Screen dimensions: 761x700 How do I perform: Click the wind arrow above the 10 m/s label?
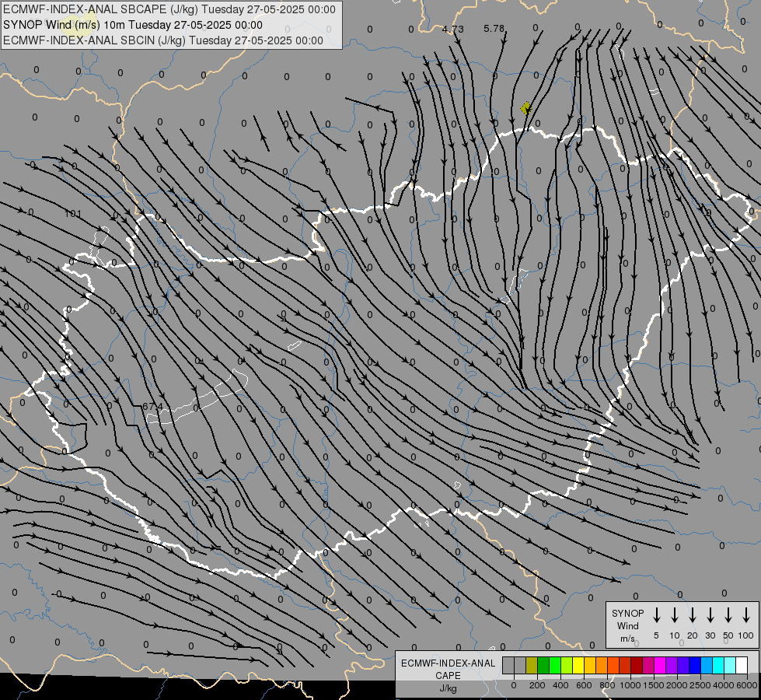tap(675, 615)
